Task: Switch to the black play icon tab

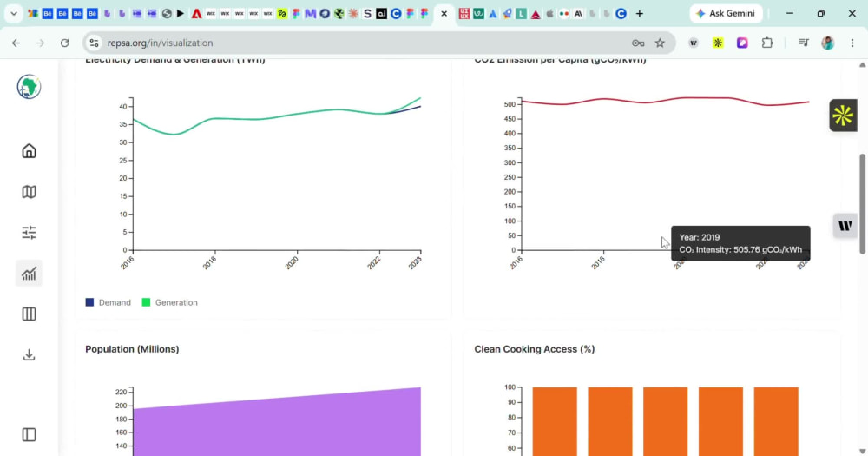Action: pyautogui.click(x=181, y=13)
